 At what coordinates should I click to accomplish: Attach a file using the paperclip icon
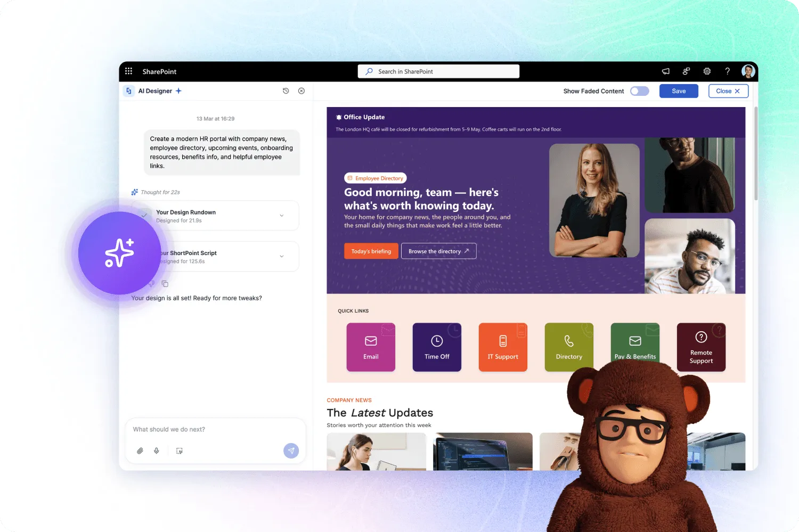(x=140, y=451)
